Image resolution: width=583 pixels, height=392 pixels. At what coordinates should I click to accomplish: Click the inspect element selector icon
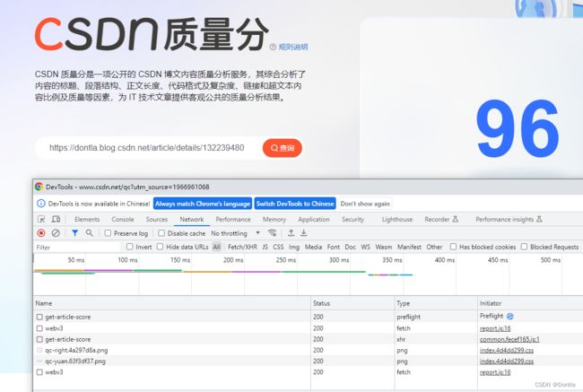(x=41, y=219)
